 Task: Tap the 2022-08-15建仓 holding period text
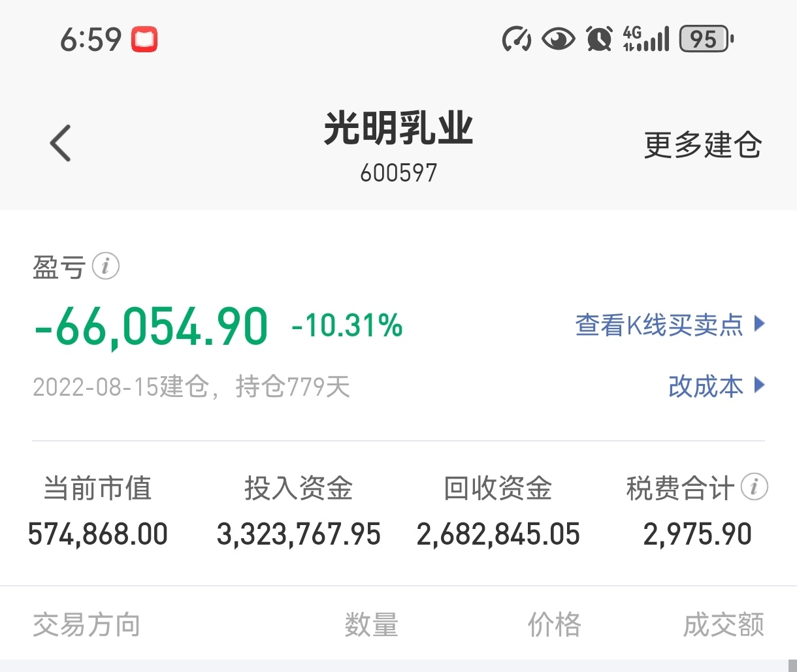191,387
